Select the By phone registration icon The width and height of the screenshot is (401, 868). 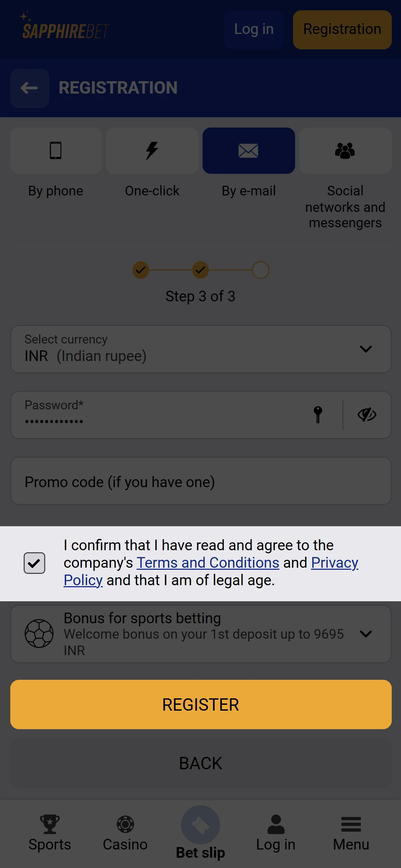click(56, 150)
